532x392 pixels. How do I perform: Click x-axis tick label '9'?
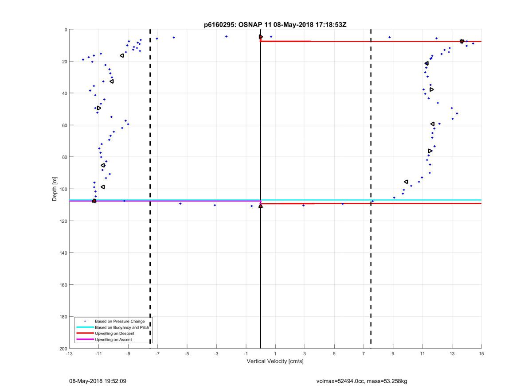(x=393, y=354)
